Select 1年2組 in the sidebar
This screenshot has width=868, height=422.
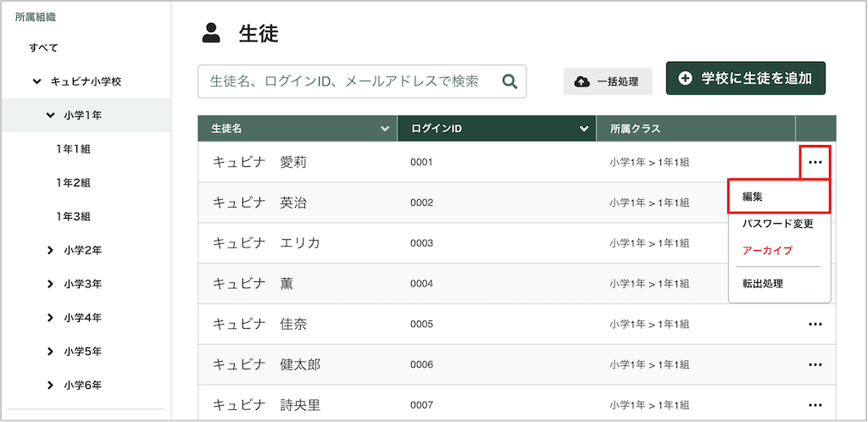tap(73, 183)
